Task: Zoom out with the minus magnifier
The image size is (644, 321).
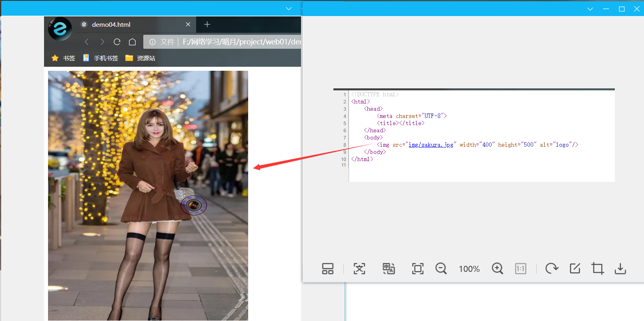Action: point(441,269)
